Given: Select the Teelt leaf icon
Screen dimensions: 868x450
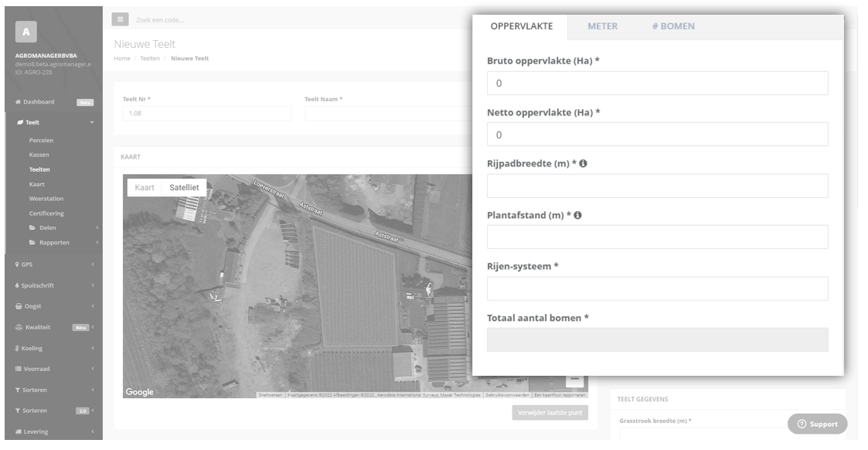Looking at the screenshot, I should (20, 122).
